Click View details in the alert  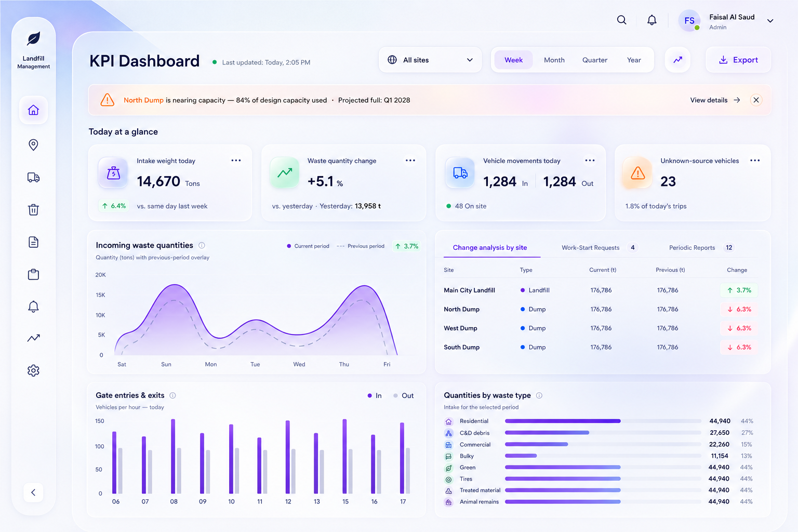click(x=715, y=100)
